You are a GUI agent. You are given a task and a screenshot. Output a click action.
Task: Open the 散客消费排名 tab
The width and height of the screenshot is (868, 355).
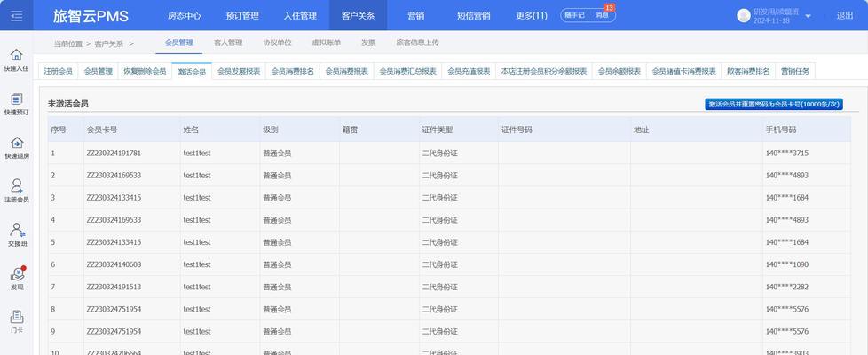(x=748, y=71)
